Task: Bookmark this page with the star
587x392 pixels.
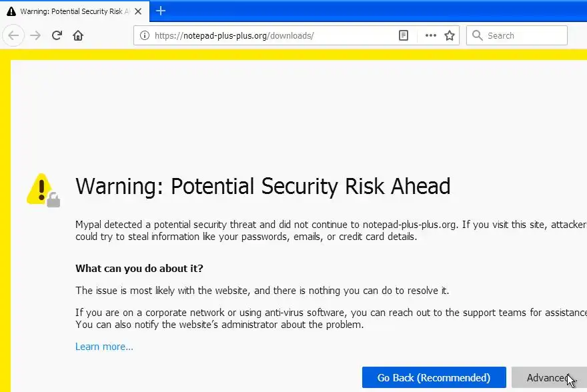Action: click(x=449, y=35)
